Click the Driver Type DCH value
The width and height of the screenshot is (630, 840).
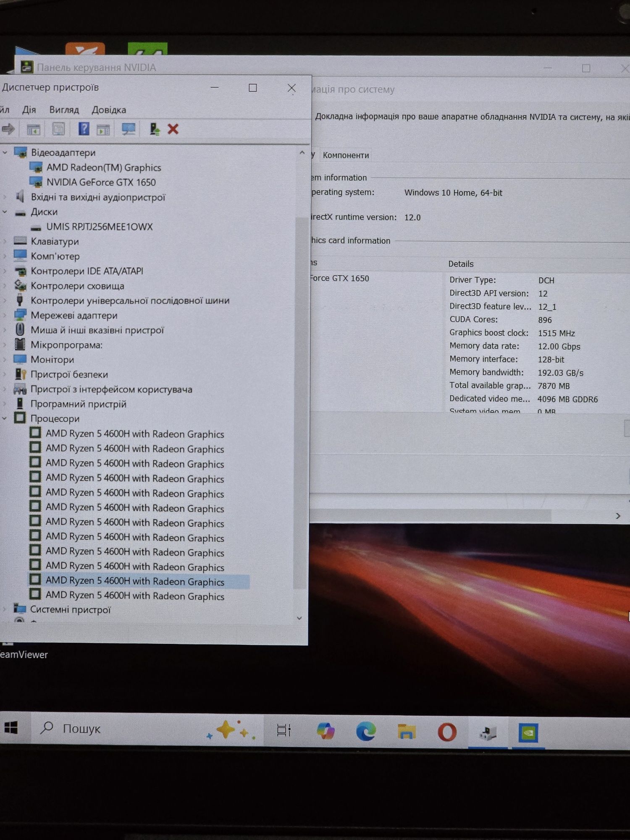click(x=546, y=281)
